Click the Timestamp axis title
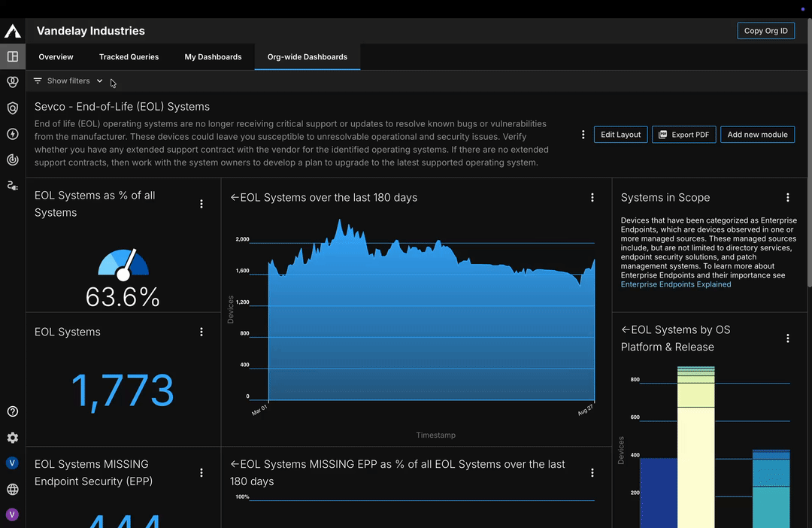The image size is (812, 528). pyautogui.click(x=435, y=435)
